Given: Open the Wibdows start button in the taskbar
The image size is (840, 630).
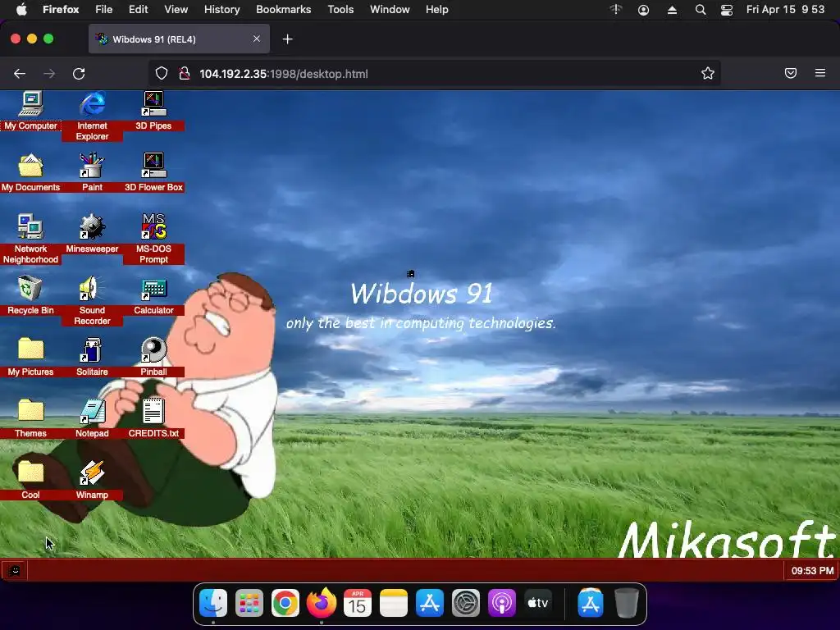Looking at the screenshot, I should (15, 571).
